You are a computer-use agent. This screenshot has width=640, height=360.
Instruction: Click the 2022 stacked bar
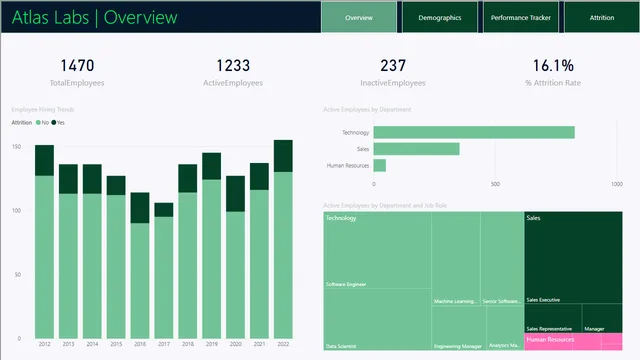point(283,239)
